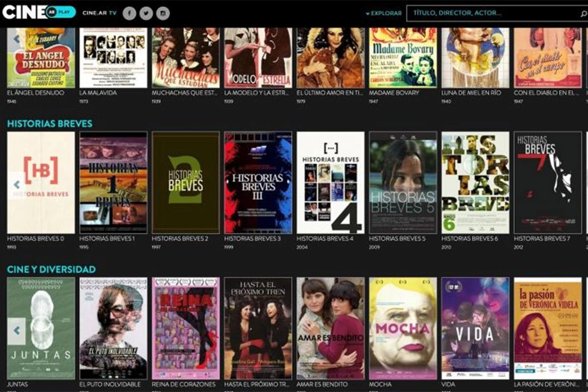The width and height of the screenshot is (588, 392).
Task: Click left arrow on top movie row
Action: click(17, 39)
